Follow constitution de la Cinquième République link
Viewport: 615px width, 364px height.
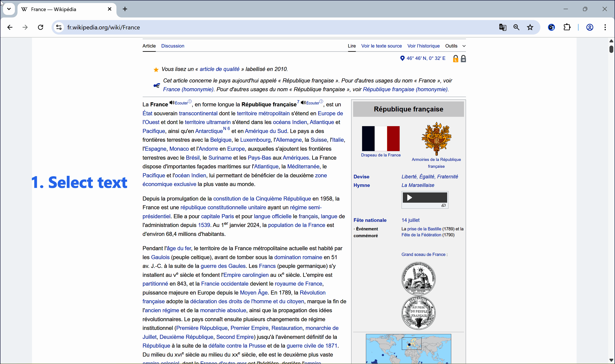262,199
